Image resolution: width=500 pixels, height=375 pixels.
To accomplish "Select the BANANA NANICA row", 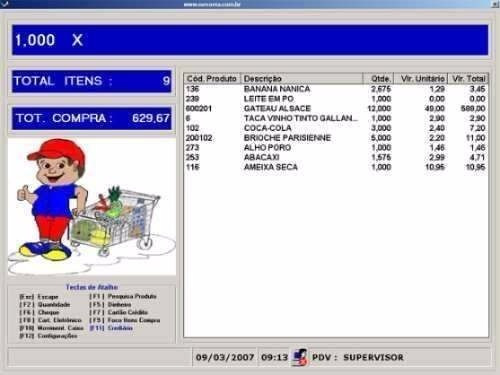I will coord(336,89).
